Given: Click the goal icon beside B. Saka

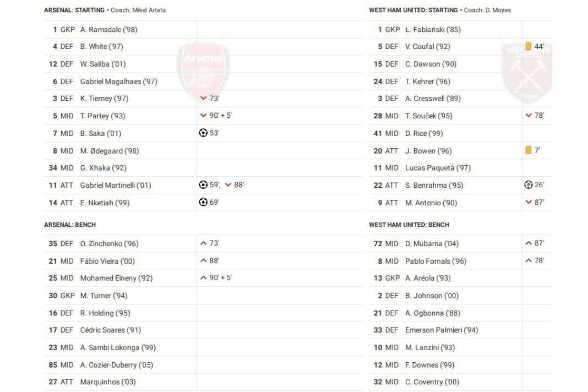Looking at the screenshot, I should click(203, 133).
